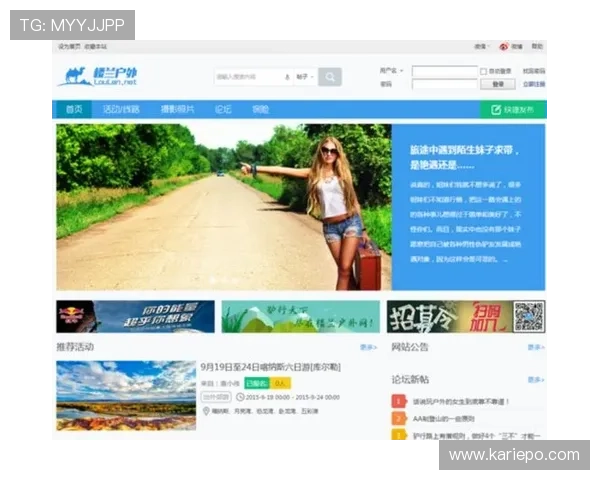The height and width of the screenshot is (480, 600).
Task: Click 更多 next to 推荐活动
Action: point(368,347)
